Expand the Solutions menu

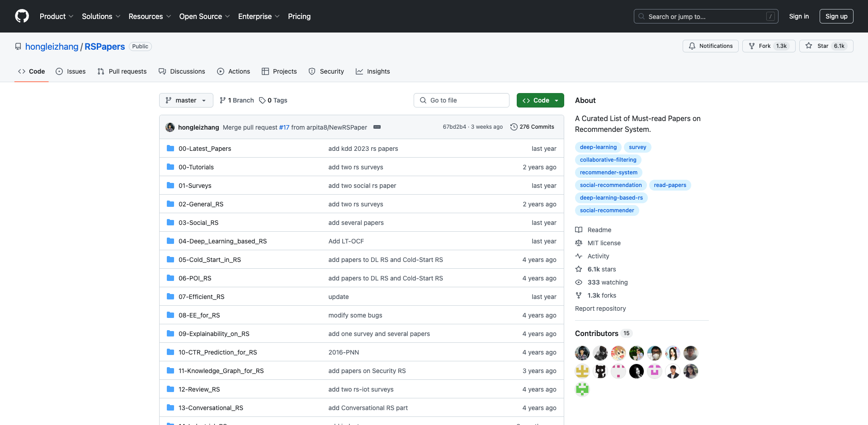tap(101, 16)
